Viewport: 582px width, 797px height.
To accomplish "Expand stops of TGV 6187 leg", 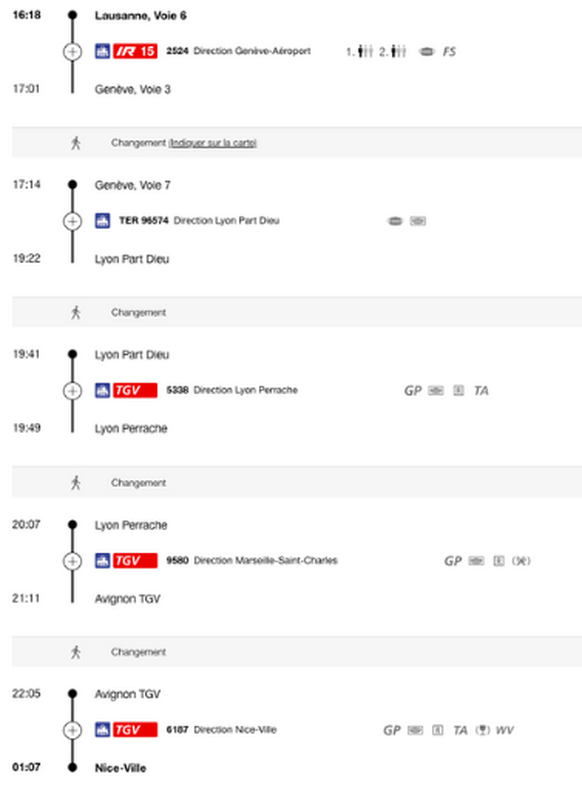I will [72, 730].
